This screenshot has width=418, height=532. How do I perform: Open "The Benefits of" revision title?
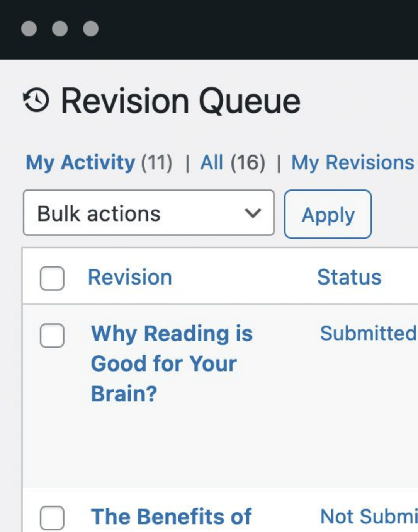171,517
